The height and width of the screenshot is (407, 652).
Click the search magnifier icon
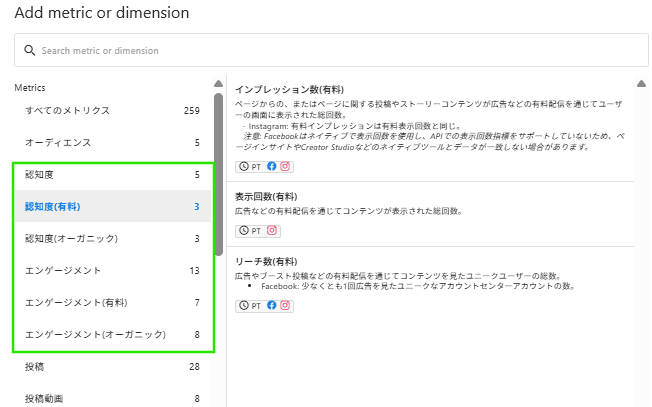click(x=30, y=50)
